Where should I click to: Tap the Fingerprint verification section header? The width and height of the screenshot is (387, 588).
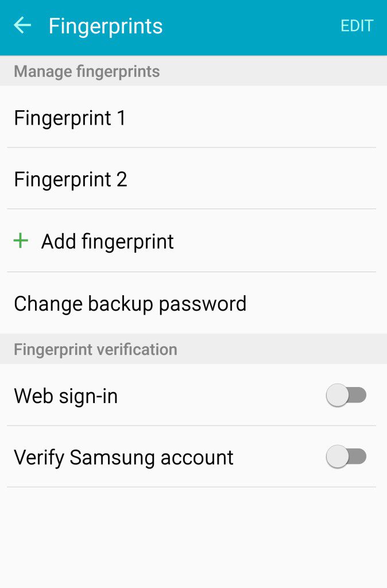[x=95, y=348]
